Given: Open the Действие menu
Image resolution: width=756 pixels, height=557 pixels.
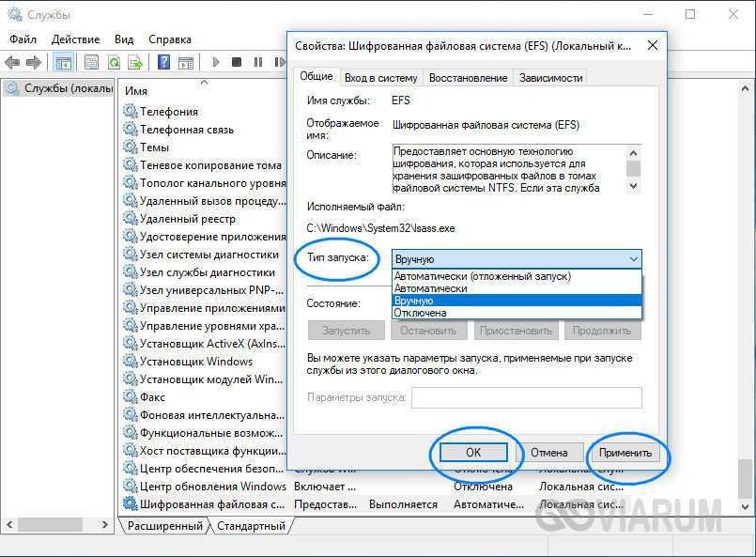Looking at the screenshot, I should click(75, 39).
